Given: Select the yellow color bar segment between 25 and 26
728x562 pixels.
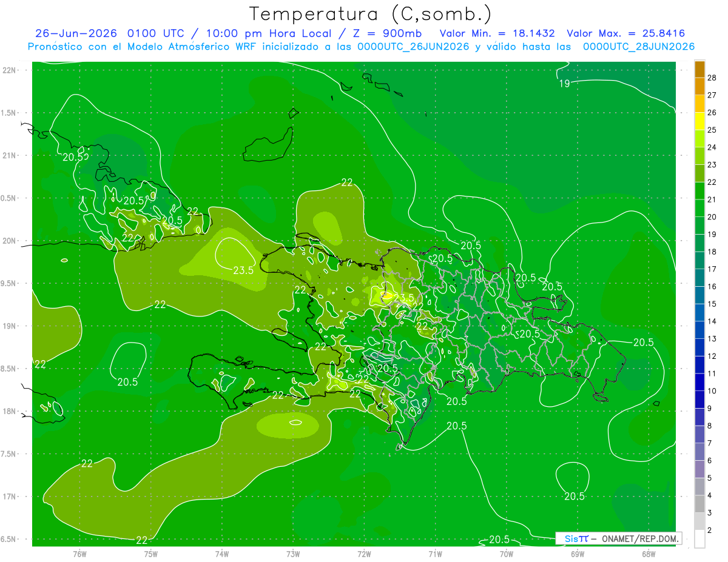Looking at the screenshot, I should pyautogui.click(x=699, y=121).
